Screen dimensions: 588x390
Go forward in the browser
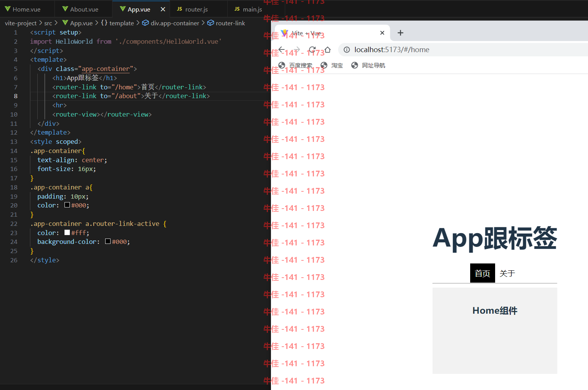(297, 49)
